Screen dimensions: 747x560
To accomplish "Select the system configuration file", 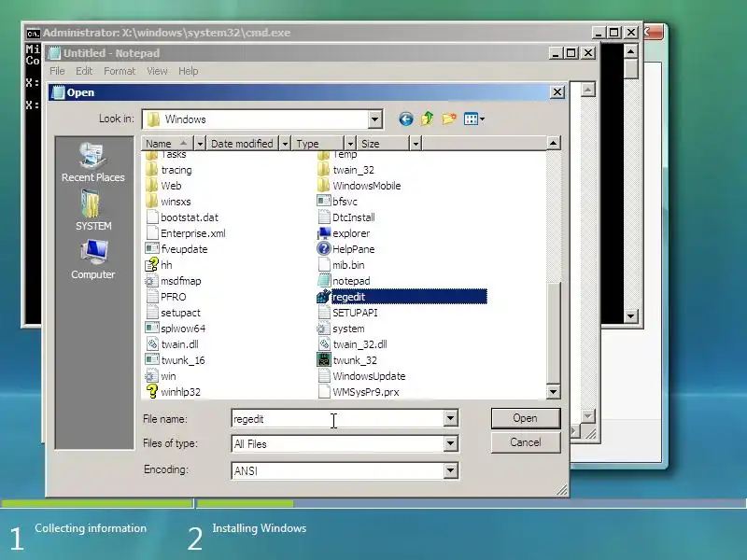I will pyautogui.click(x=341, y=329).
